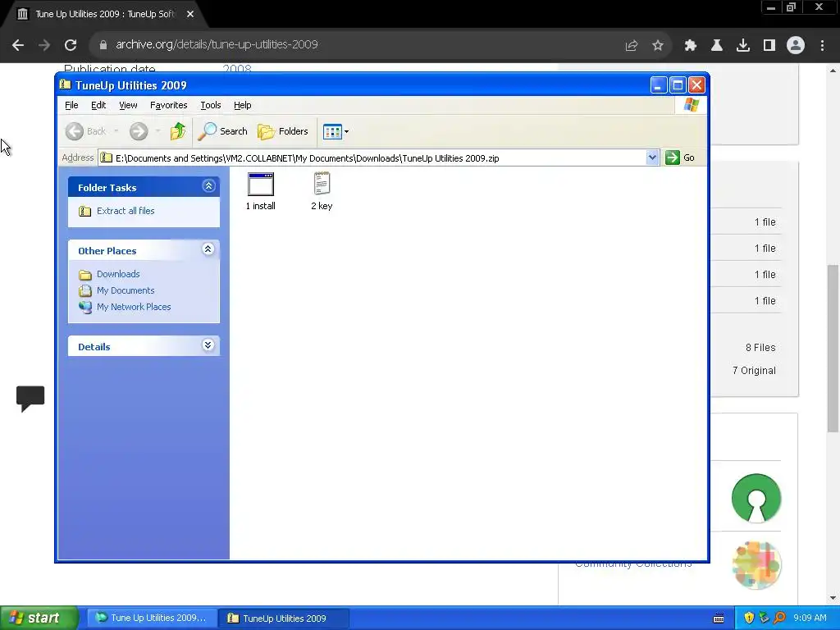Close the Tune Up Utilities 2009 browser tab
Screen dimensions: 840x630
pyautogui.click(x=189, y=14)
